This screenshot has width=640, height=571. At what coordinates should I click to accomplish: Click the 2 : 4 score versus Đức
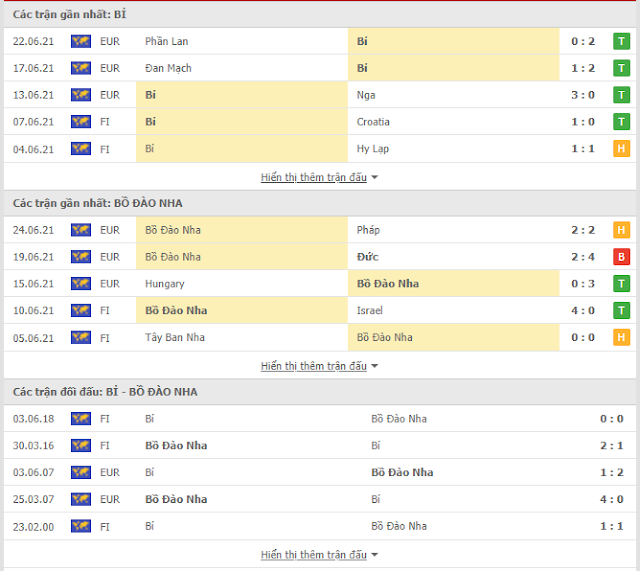pyautogui.click(x=585, y=257)
